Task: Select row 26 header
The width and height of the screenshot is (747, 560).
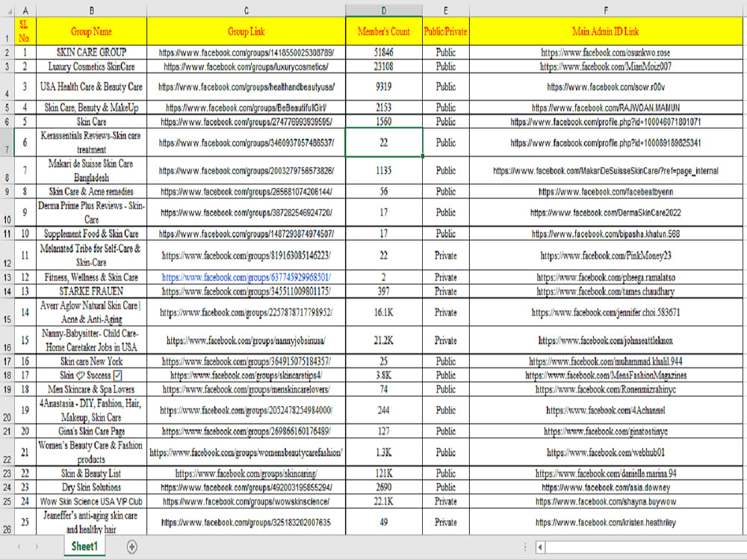Action: click(7, 522)
